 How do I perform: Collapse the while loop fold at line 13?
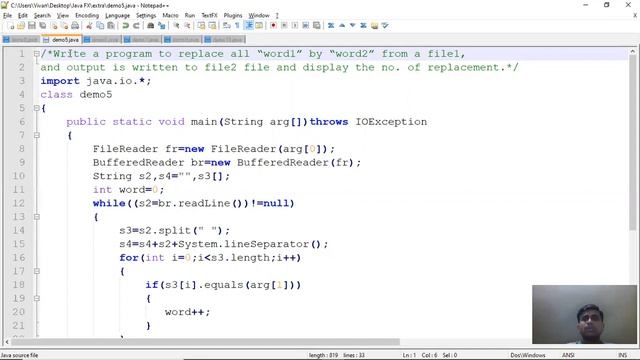click(37, 217)
